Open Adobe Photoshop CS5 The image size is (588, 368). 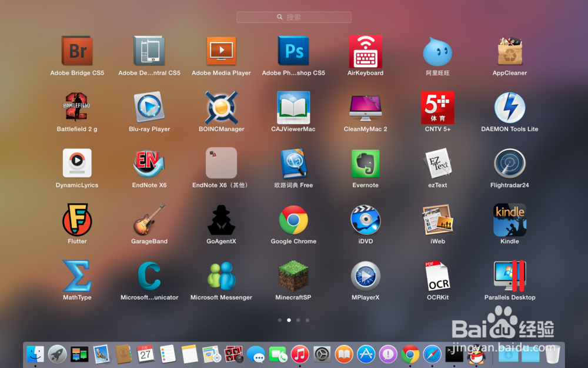293,51
